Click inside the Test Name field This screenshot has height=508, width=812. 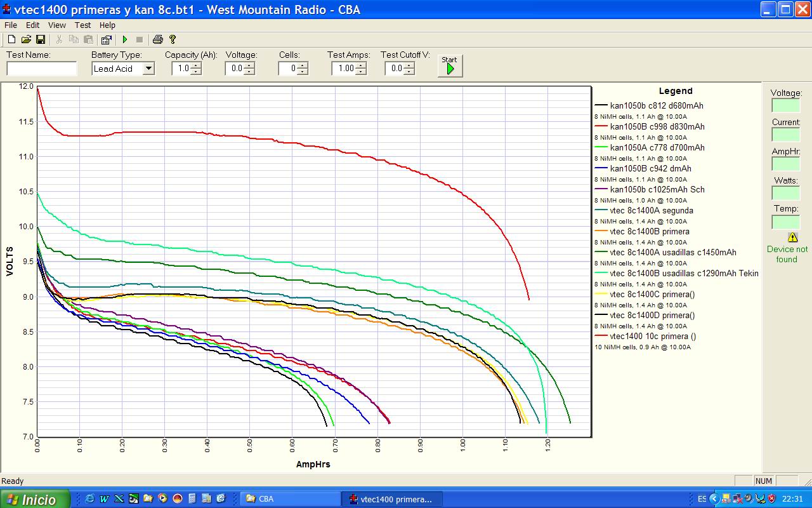click(x=42, y=69)
